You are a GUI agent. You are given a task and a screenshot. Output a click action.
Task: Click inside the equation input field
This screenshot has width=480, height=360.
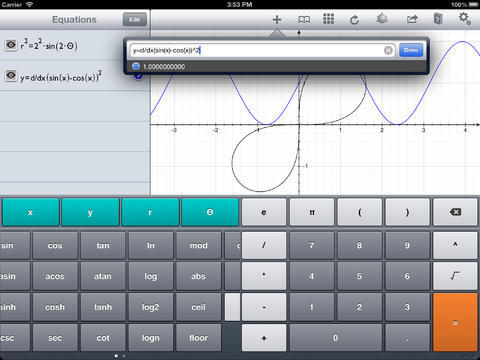(257, 50)
